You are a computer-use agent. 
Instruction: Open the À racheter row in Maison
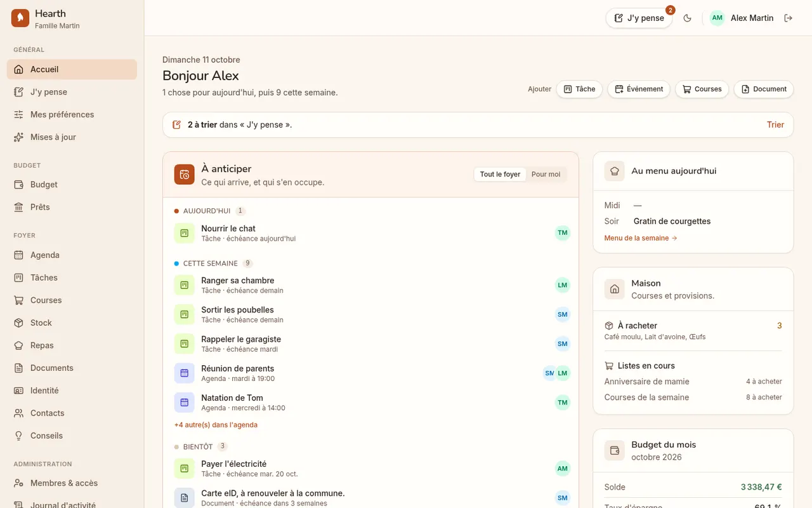point(693,330)
